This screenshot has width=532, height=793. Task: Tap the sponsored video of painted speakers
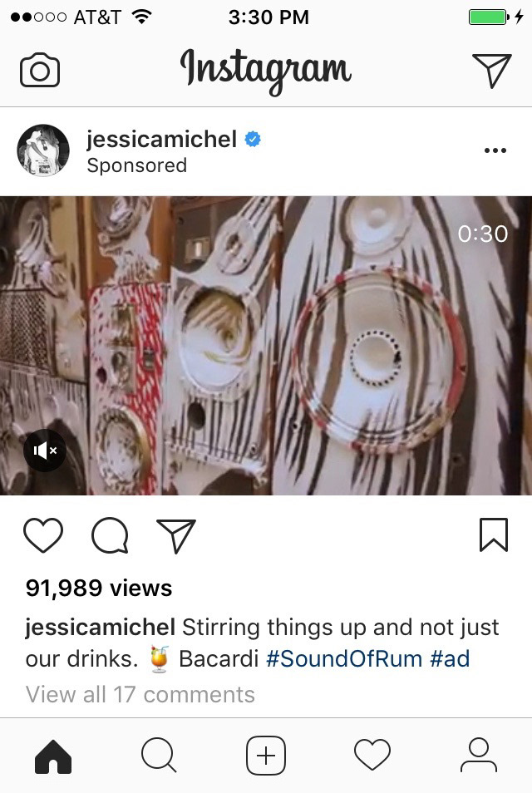coord(266,346)
